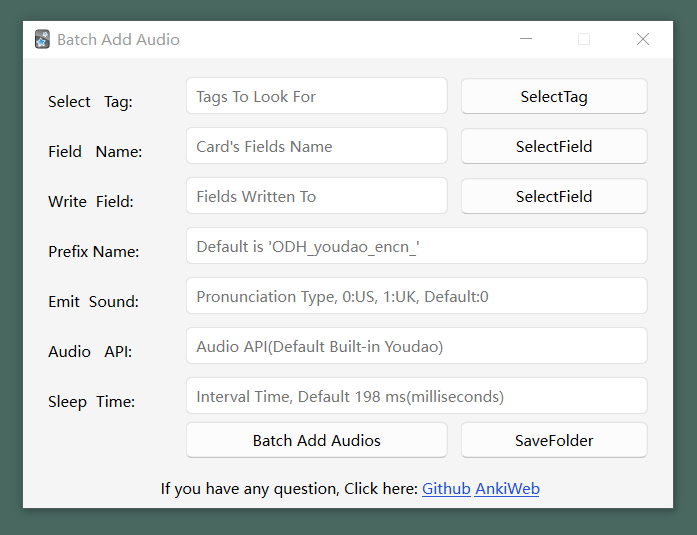The width and height of the screenshot is (697, 535).
Task: Focus the Tags To Look For field
Action: pos(316,97)
